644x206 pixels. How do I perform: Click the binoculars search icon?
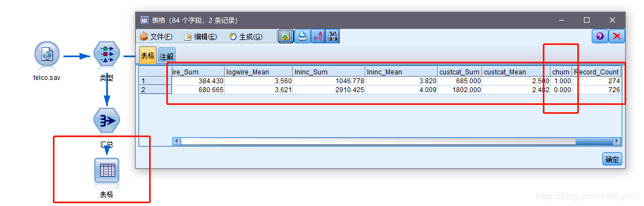click(x=332, y=36)
